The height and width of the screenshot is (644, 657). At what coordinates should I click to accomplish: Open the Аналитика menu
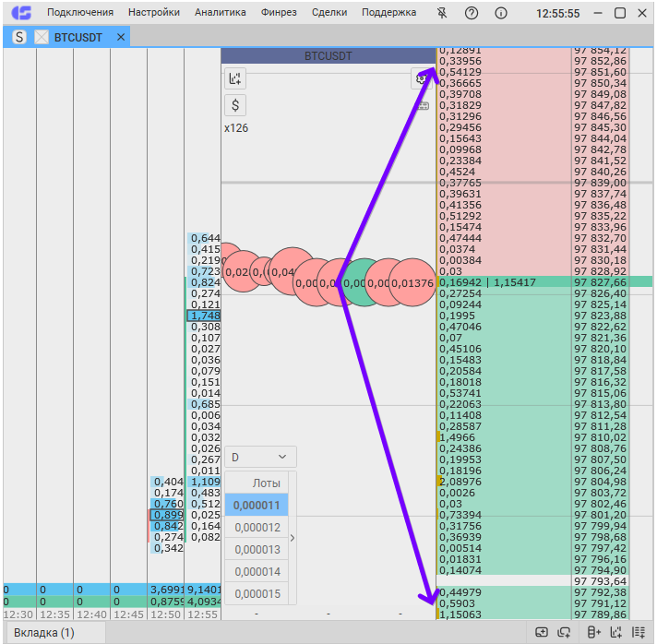tap(221, 13)
